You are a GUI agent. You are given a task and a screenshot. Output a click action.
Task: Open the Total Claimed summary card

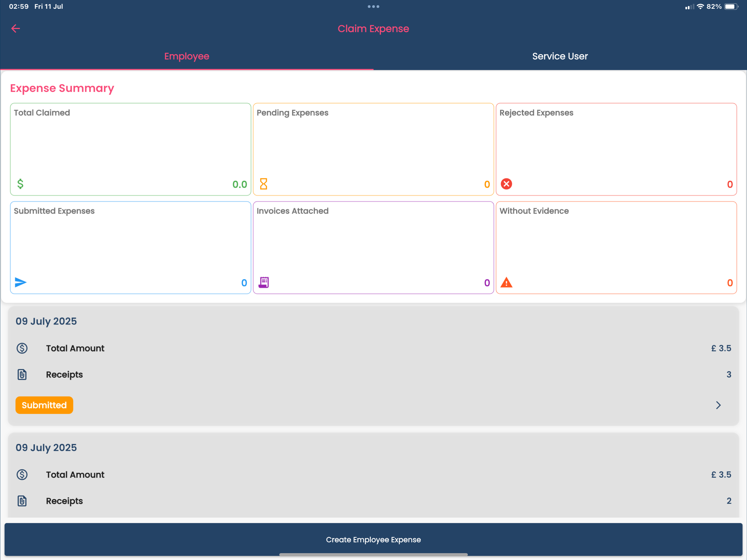131,149
